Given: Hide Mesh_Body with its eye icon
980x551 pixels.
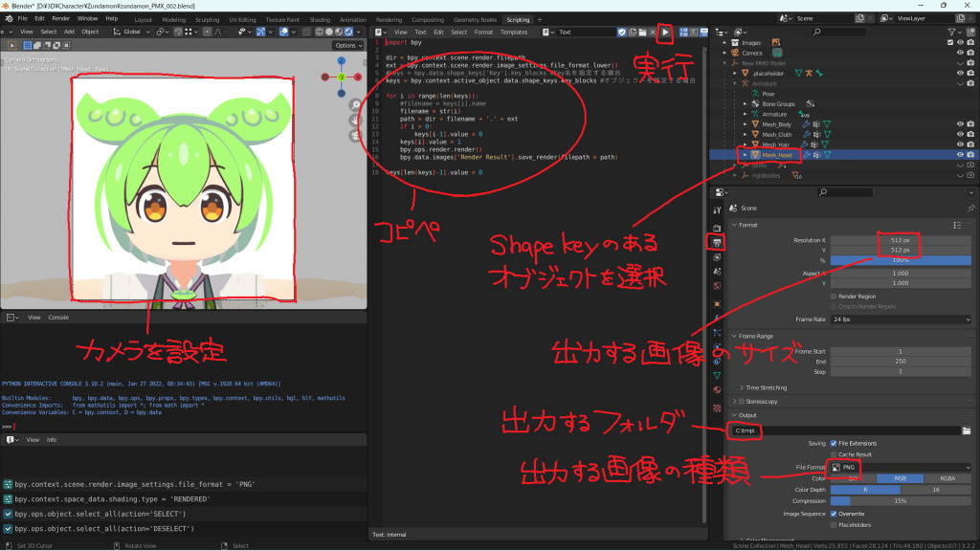Looking at the screenshot, I should [x=958, y=124].
